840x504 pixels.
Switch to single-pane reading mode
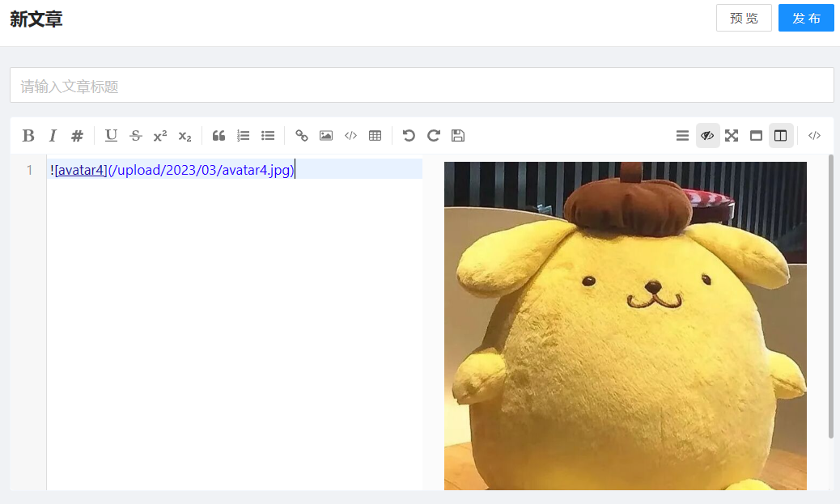[x=756, y=136]
